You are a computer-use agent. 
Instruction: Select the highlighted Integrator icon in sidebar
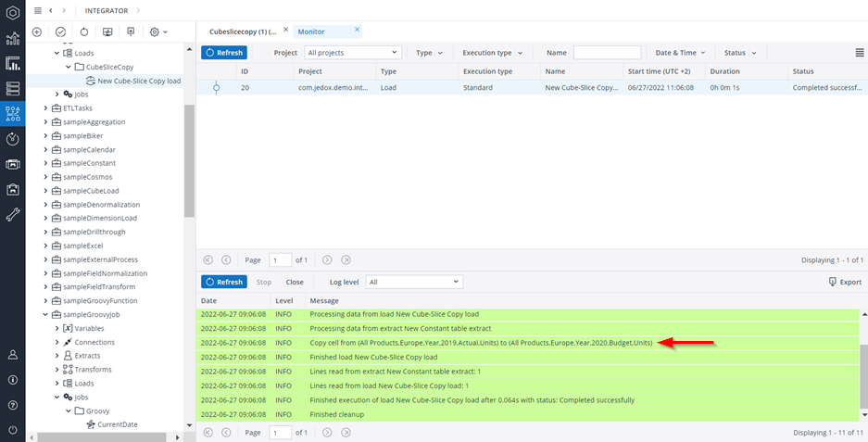(13, 114)
